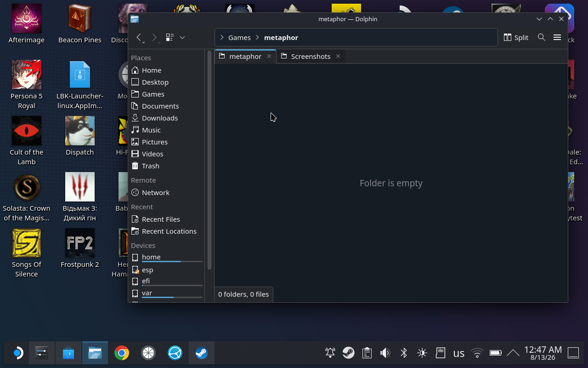The width and height of the screenshot is (588, 368).
Task: Click the view mode icon in Dolphin toolbar
Action: pyautogui.click(x=170, y=38)
